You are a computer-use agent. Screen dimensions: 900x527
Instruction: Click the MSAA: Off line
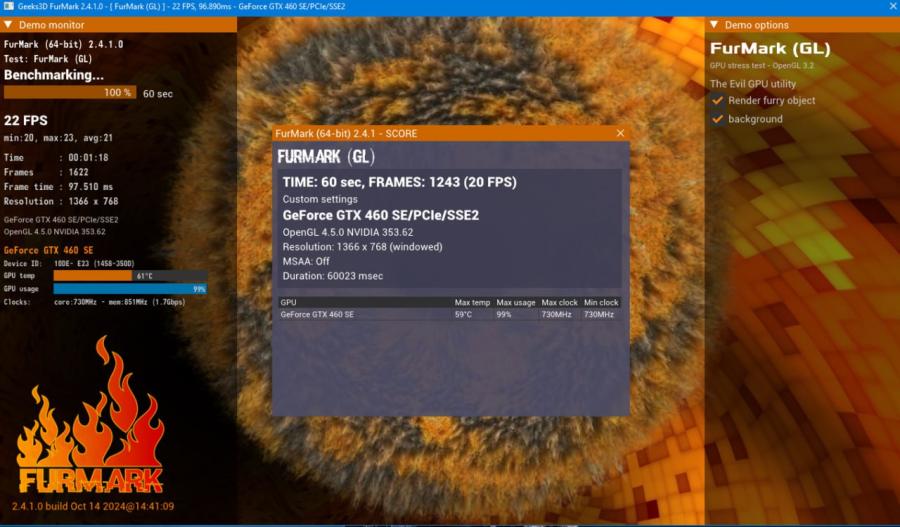306,261
